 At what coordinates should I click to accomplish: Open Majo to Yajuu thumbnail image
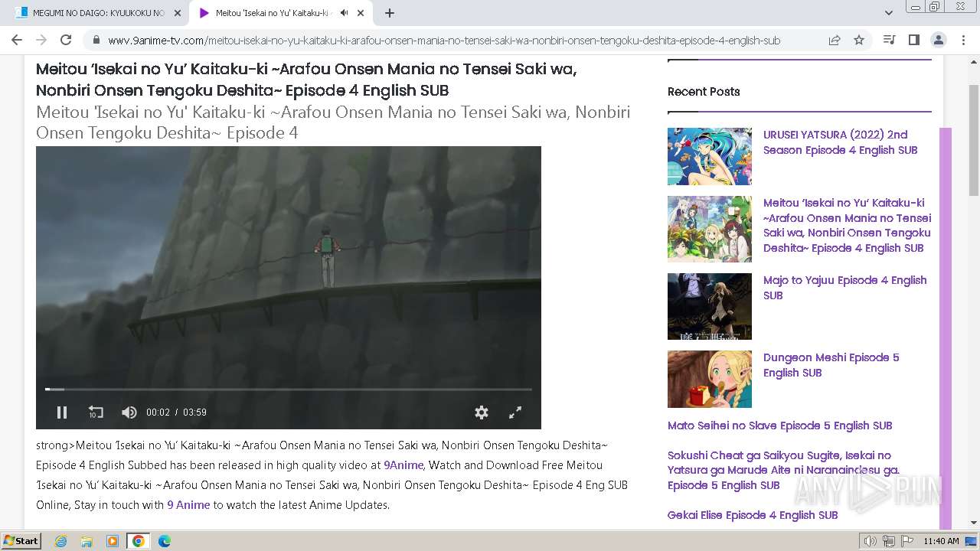(x=710, y=306)
